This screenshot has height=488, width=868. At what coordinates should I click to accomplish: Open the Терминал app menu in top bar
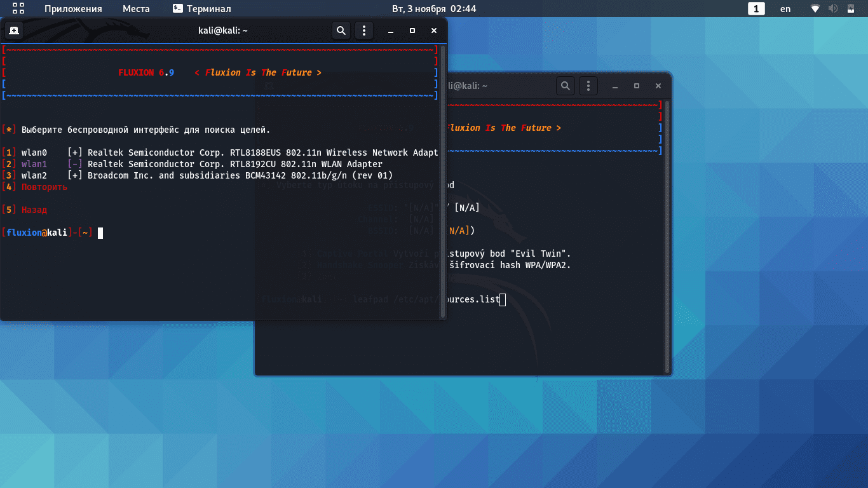(x=201, y=8)
